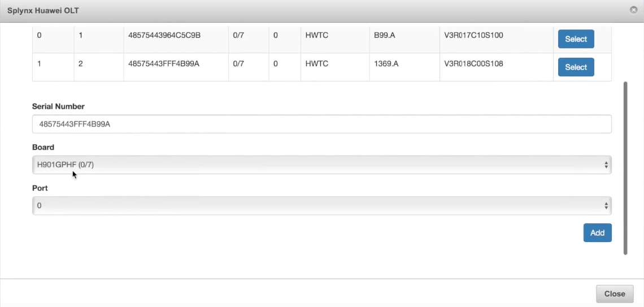Click the vertical scrollbar of the dialog
The image size is (644, 307).
pos(625,168)
